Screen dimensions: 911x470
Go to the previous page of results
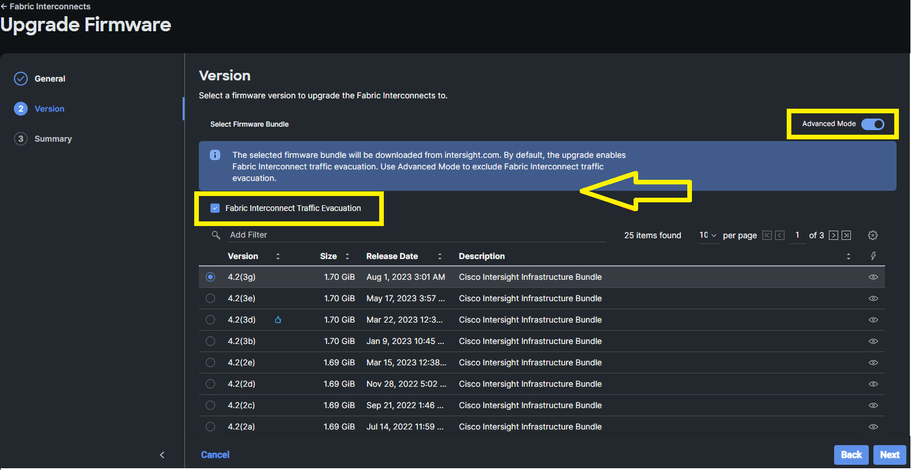(x=780, y=235)
